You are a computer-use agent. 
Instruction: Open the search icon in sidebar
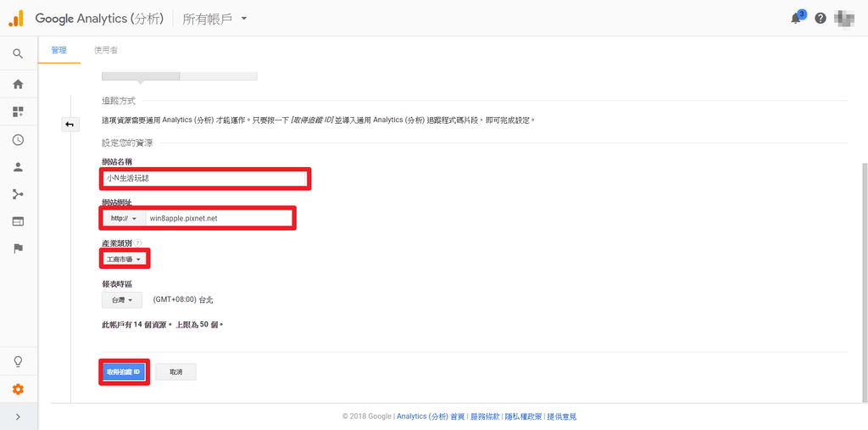[19, 53]
